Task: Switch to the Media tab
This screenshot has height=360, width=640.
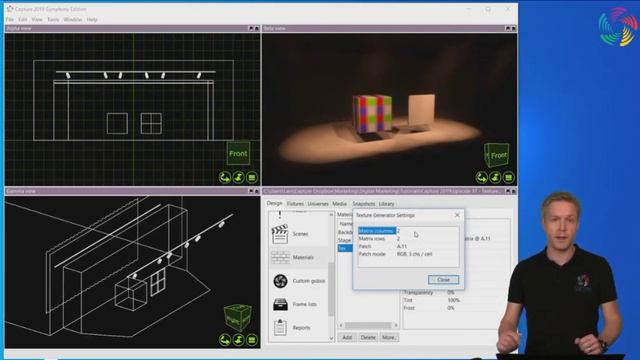Action: [339, 204]
